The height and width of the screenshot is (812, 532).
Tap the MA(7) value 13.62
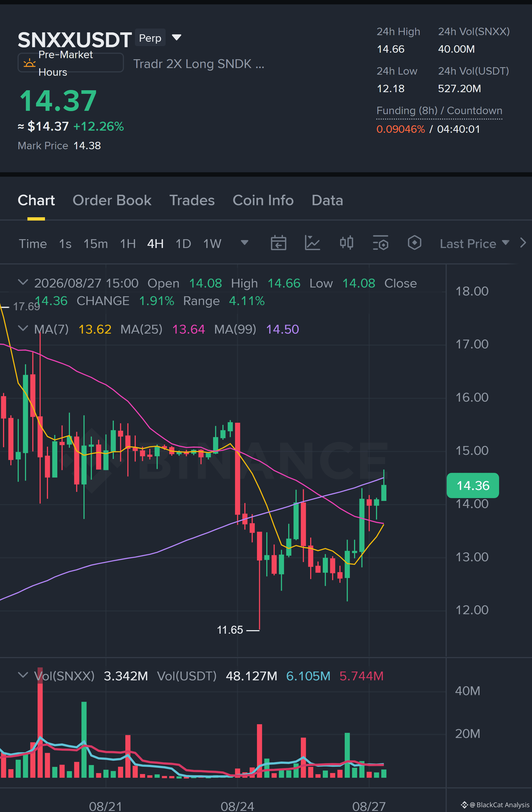pos(95,329)
